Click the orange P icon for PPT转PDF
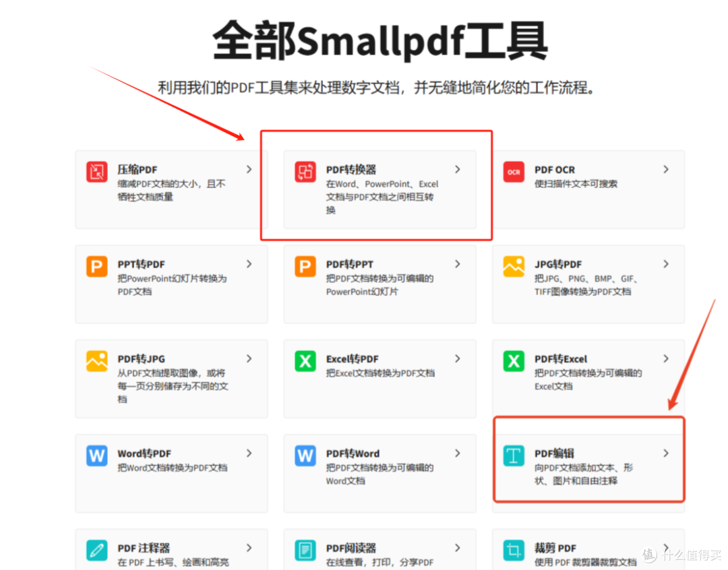Image resolution: width=728 pixels, height=570 pixels. click(96, 266)
